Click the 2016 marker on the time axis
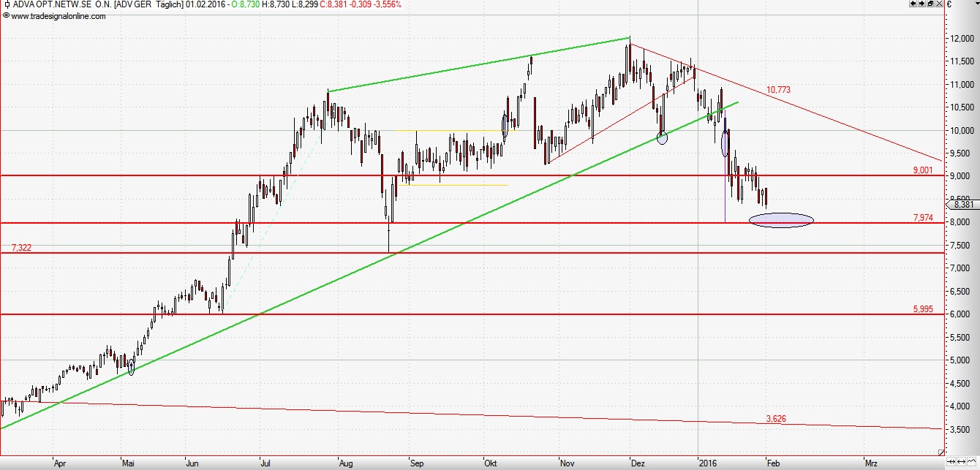Screen dimensions: 980x470 pyautogui.click(x=706, y=462)
